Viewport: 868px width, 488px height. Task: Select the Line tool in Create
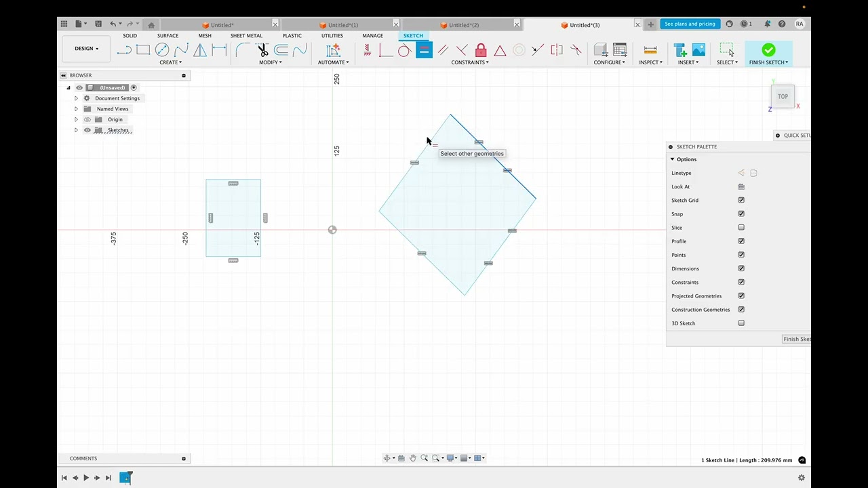(x=124, y=50)
